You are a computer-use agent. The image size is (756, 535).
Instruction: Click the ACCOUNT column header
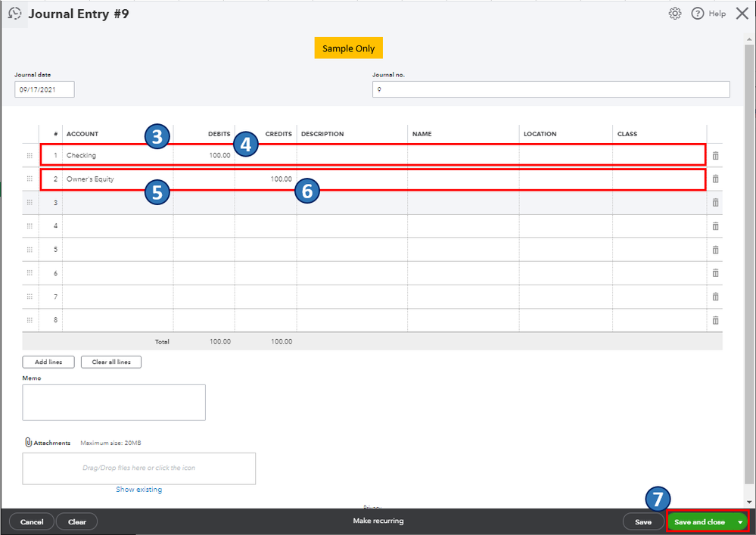pos(82,134)
